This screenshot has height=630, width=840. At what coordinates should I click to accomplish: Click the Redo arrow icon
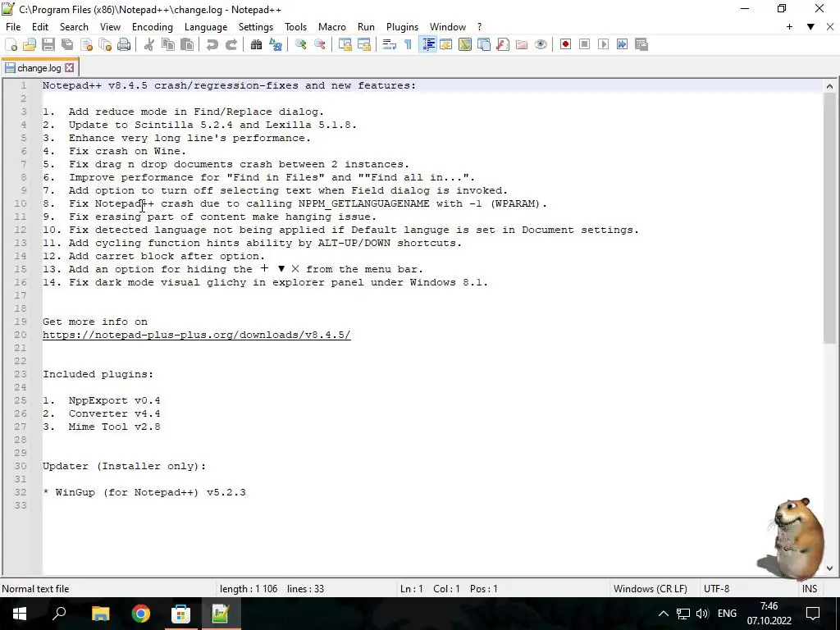click(x=231, y=44)
